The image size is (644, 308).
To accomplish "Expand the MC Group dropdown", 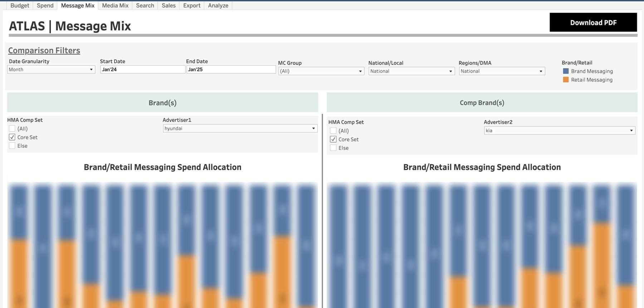I will coord(321,71).
